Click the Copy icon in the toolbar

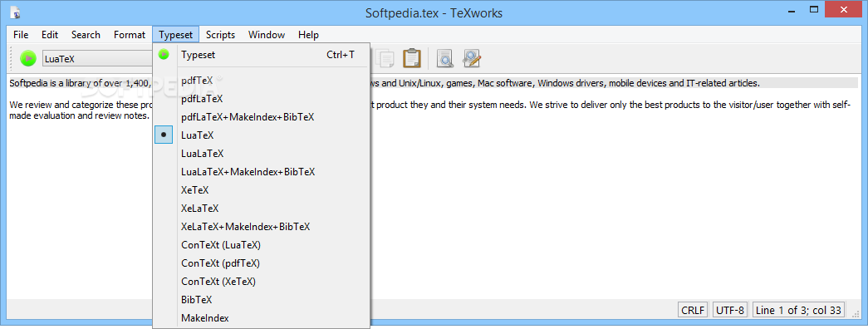tap(385, 58)
